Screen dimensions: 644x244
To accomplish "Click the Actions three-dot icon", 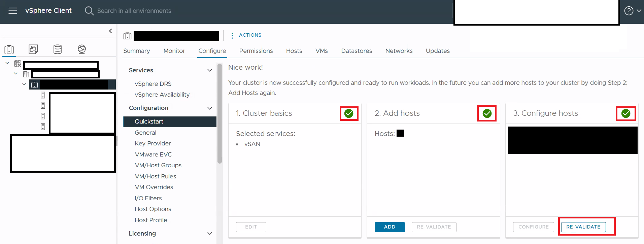I will point(232,35).
